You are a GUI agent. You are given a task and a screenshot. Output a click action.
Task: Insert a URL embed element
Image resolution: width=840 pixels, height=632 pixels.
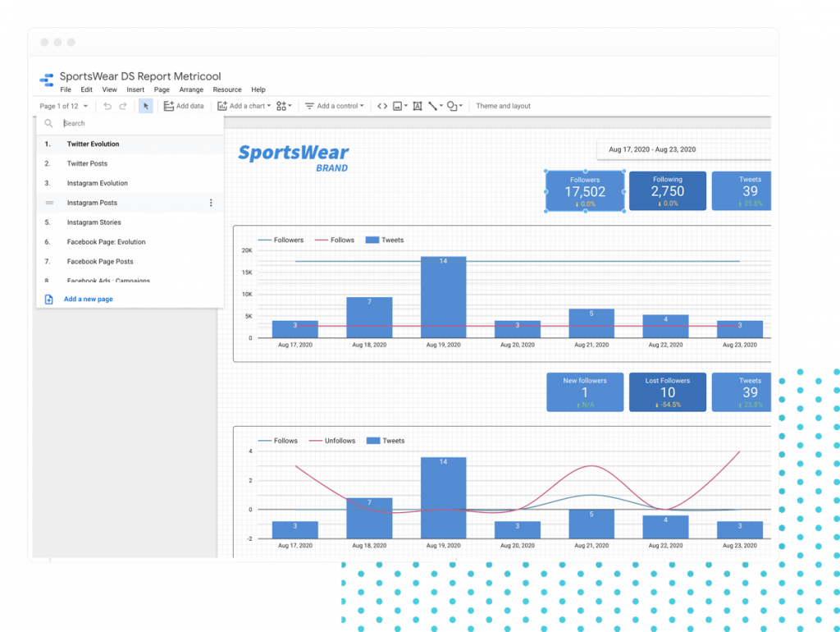(382, 106)
